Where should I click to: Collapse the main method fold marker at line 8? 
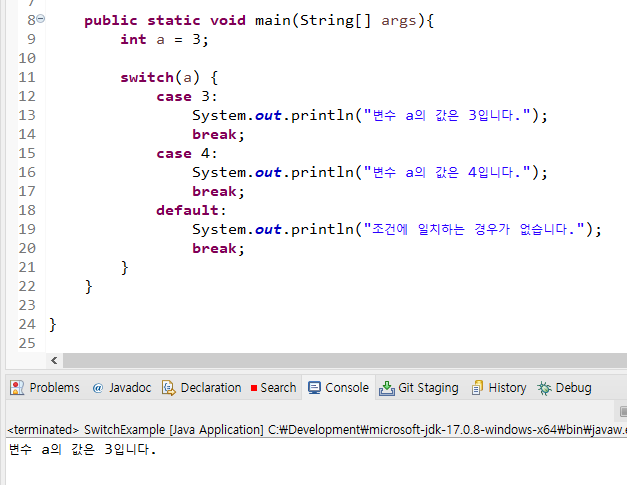[41, 18]
